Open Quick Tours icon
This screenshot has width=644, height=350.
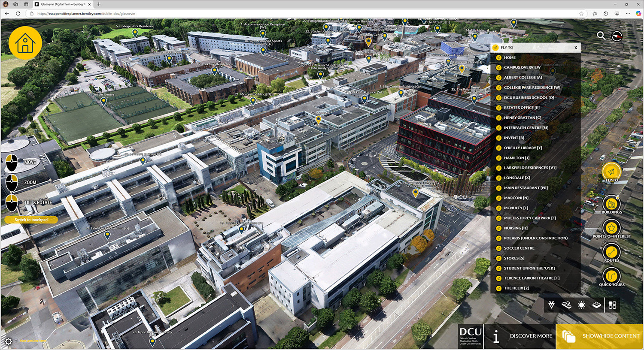click(x=611, y=276)
